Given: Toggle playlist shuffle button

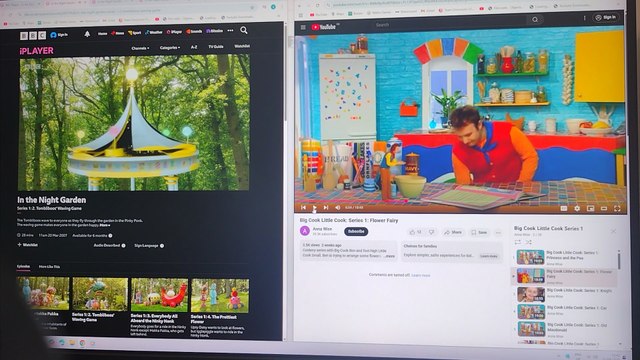Looking at the screenshot, I should [x=528, y=242].
